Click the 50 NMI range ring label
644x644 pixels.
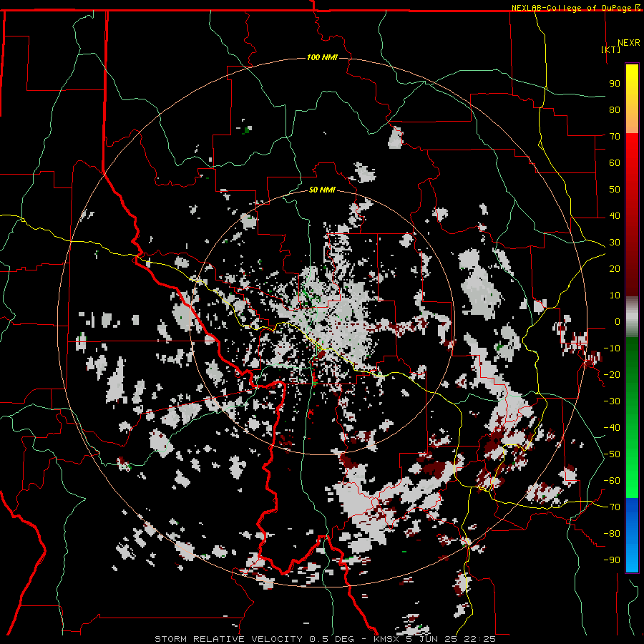322,190
